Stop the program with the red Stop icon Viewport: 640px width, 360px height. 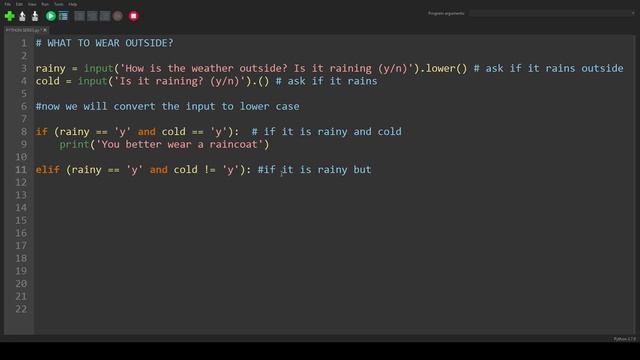point(133,16)
